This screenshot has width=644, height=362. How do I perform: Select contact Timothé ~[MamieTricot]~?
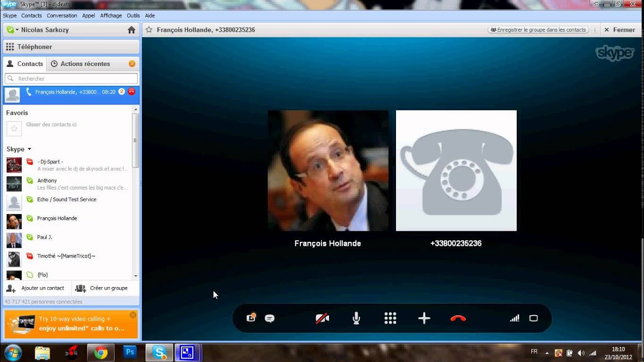[67, 259]
